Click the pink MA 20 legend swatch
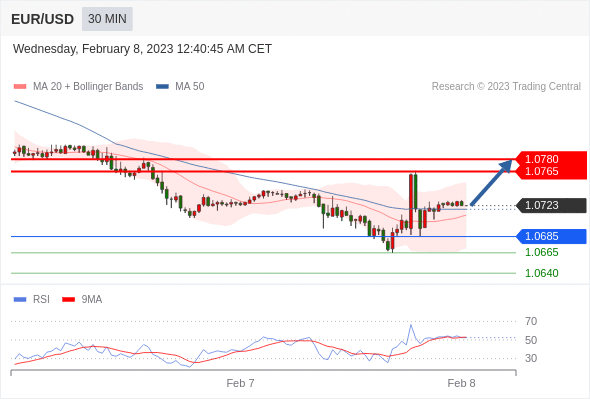 coord(20,87)
